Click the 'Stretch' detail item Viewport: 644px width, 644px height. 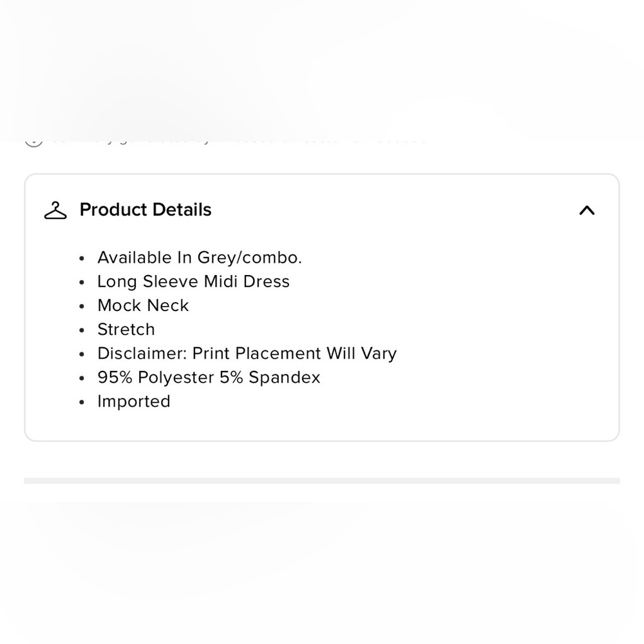tap(126, 329)
